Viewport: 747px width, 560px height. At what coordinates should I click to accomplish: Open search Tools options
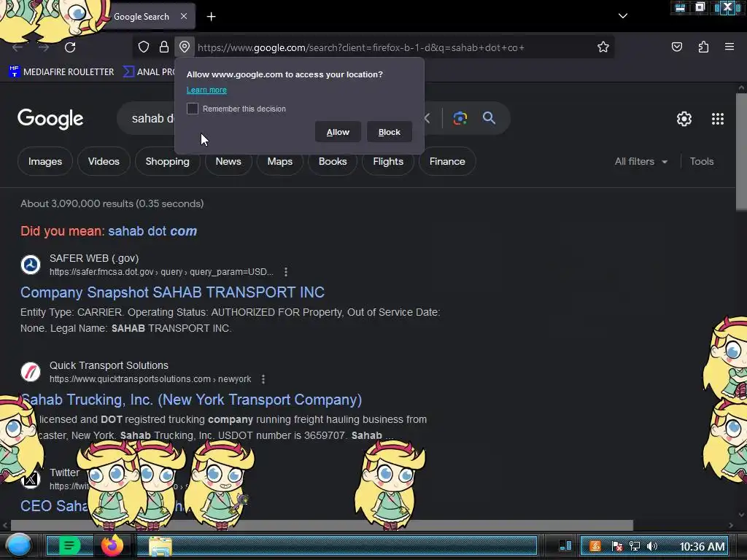(x=701, y=161)
